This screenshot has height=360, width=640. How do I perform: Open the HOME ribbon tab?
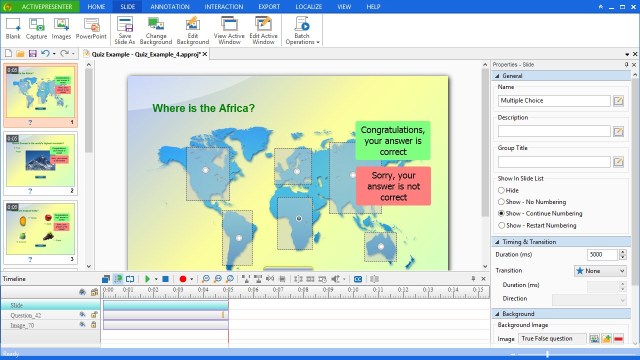[96, 7]
